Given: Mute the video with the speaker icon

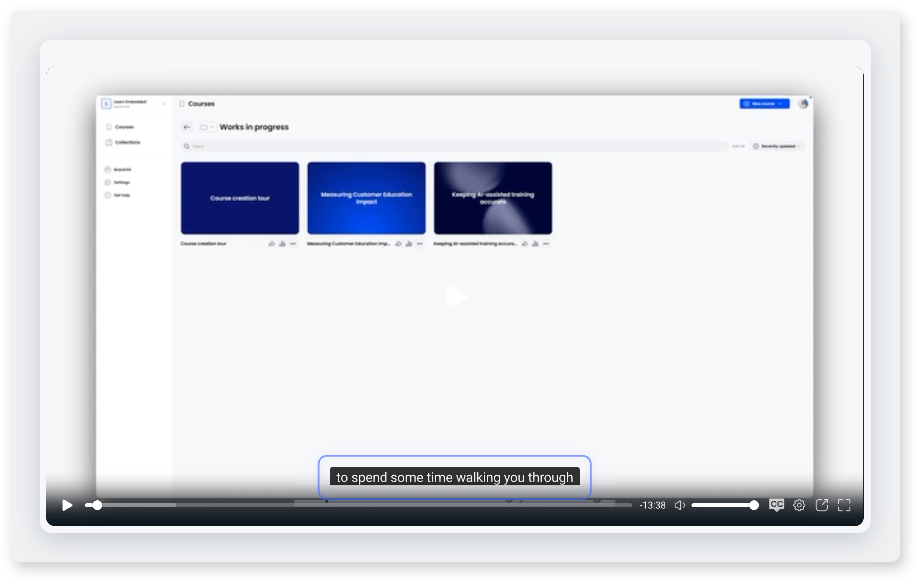Looking at the screenshot, I should click(680, 506).
